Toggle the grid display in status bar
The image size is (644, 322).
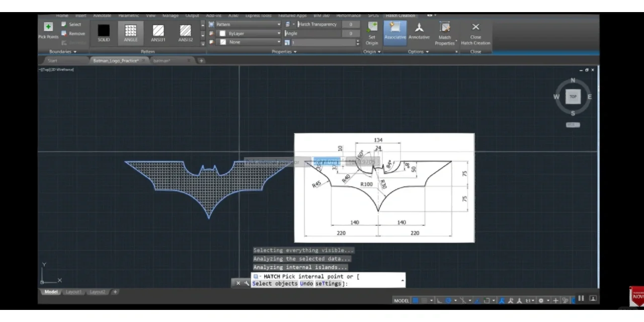(x=416, y=300)
